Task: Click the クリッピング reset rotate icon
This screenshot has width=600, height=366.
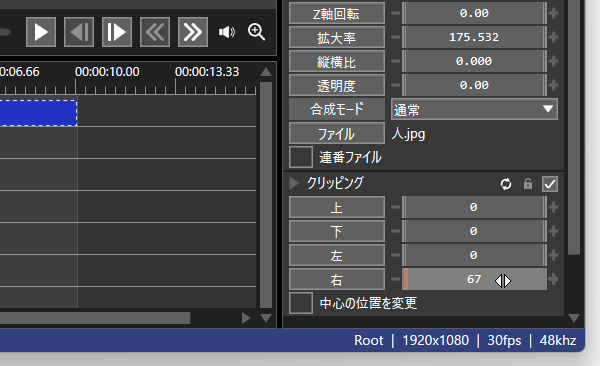Action: tap(506, 184)
